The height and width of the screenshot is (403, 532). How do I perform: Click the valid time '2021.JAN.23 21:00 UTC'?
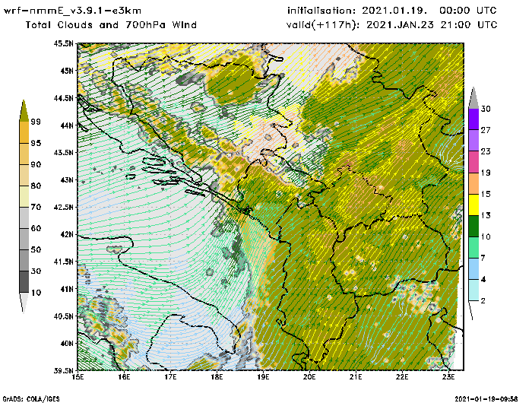(x=432, y=25)
